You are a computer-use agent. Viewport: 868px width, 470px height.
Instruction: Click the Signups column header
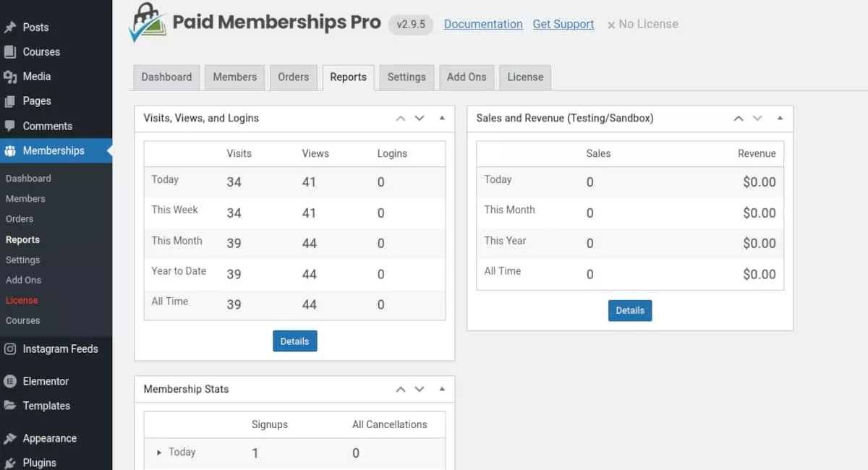pyautogui.click(x=270, y=425)
